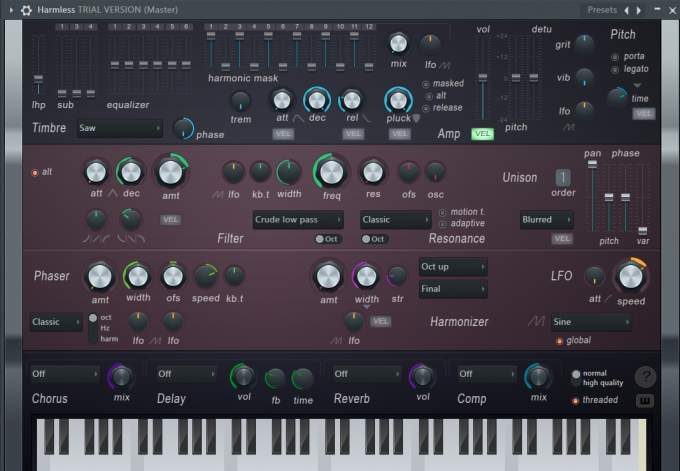
Task: Open the Comp Off dropdown
Action: (487, 374)
